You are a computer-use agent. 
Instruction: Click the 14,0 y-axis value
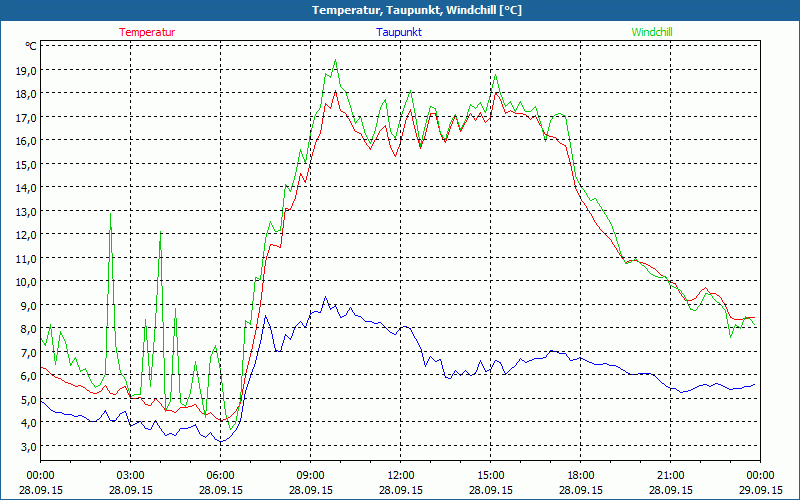[26, 188]
